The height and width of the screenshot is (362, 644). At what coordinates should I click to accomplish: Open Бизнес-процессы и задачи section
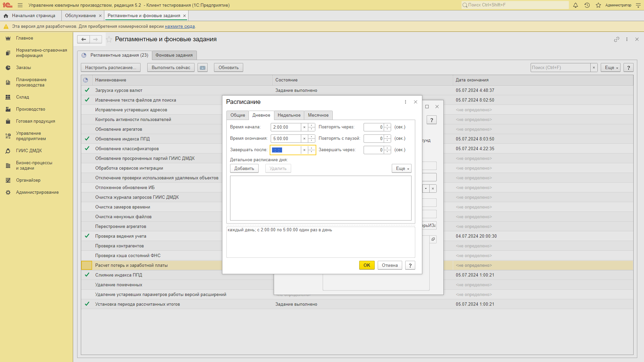coord(36,166)
